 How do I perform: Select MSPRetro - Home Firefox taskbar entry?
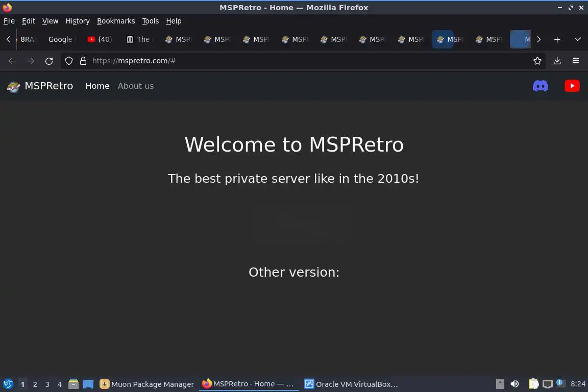[x=249, y=384]
